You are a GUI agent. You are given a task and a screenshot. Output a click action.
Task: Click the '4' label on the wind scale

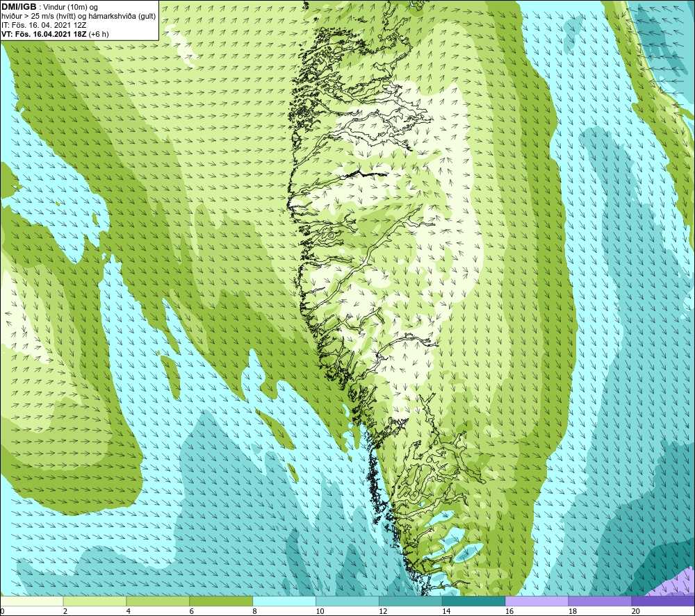pos(129,611)
